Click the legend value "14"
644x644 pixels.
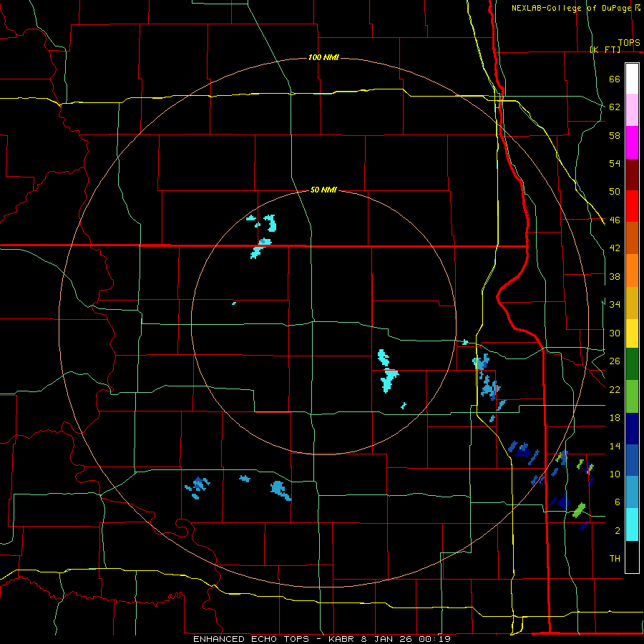pos(615,446)
